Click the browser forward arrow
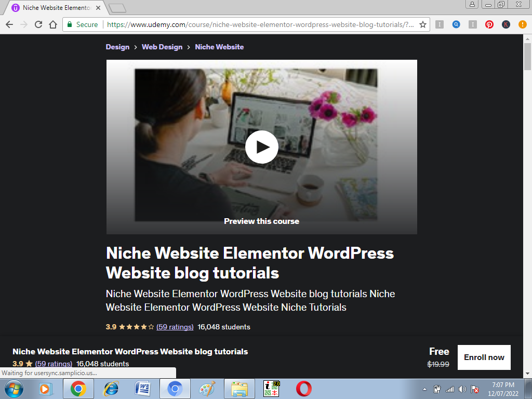 [x=24, y=24]
